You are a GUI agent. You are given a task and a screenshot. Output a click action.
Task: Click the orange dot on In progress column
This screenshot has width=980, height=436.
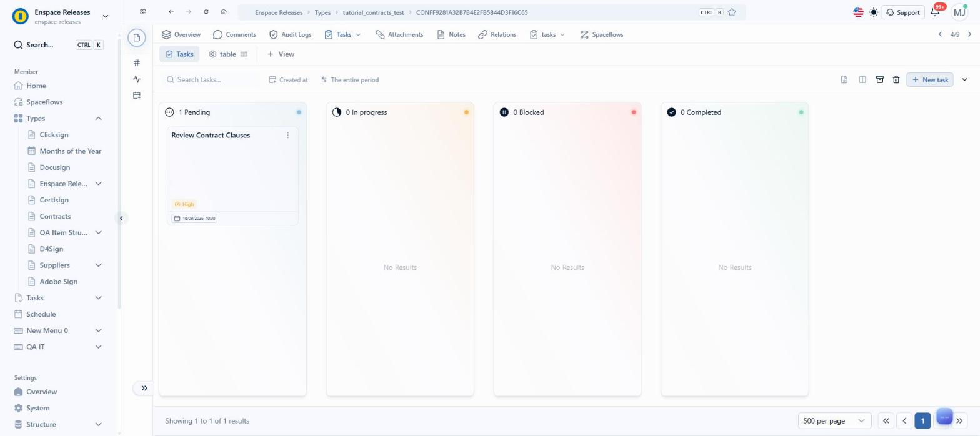pyautogui.click(x=466, y=112)
